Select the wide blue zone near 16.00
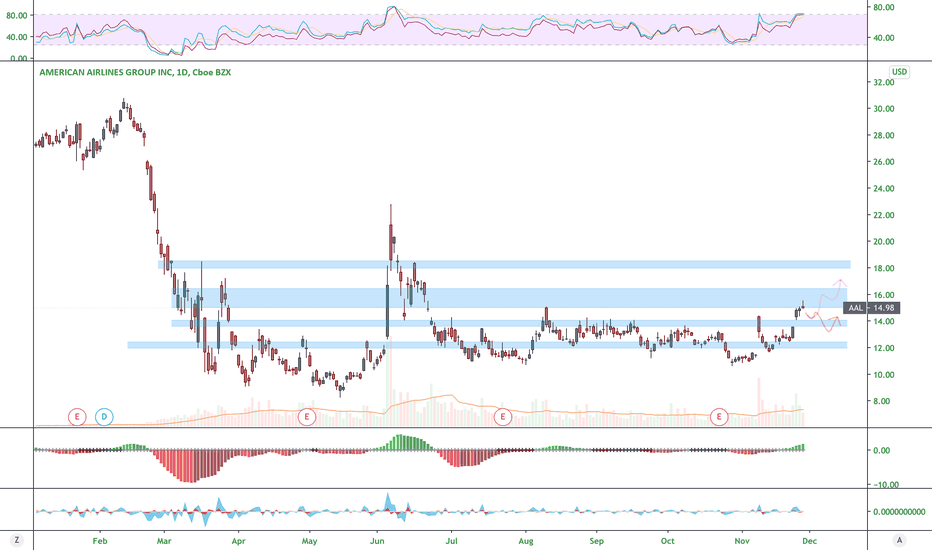 [x=509, y=298]
